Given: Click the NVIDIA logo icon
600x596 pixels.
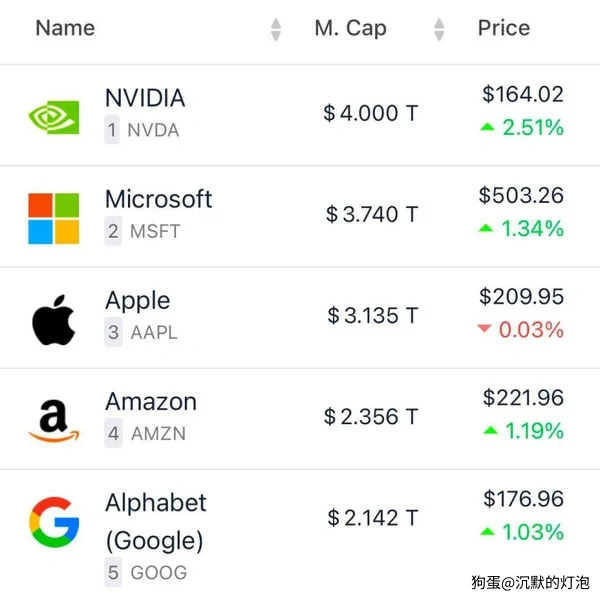Looking at the screenshot, I should [x=53, y=115].
